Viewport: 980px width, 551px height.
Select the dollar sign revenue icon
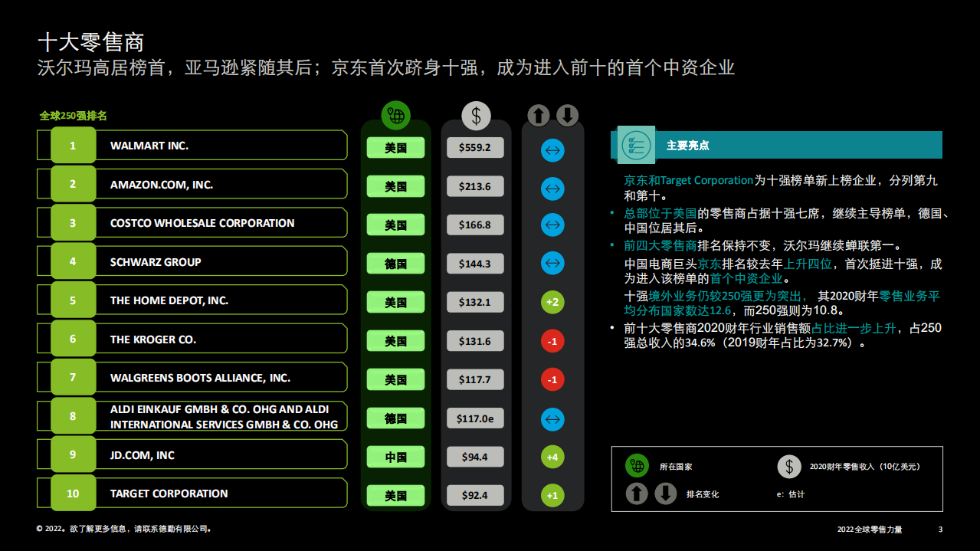click(x=476, y=116)
